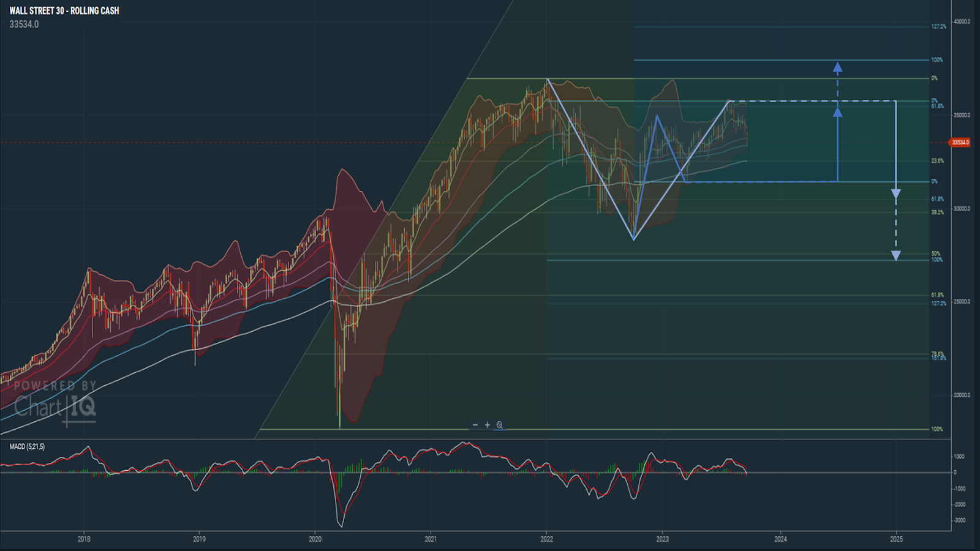Select the 2019 label on the time axis
Image resolution: width=980 pixels, height=551 pixels.
(200, 539)
